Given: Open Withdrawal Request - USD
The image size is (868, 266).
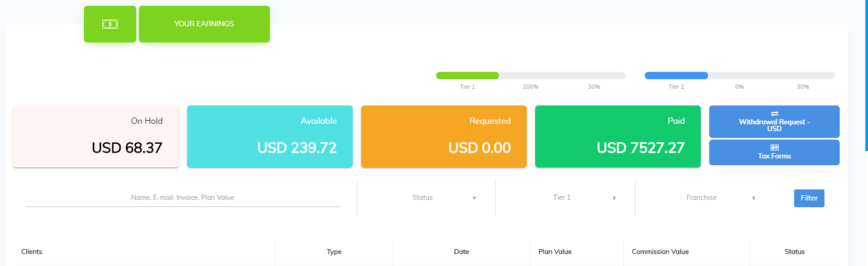Looking at the screenshot, I should (774, 125).
